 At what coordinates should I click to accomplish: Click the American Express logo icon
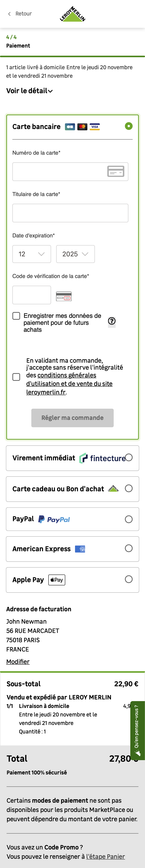(x=80, y=549)
